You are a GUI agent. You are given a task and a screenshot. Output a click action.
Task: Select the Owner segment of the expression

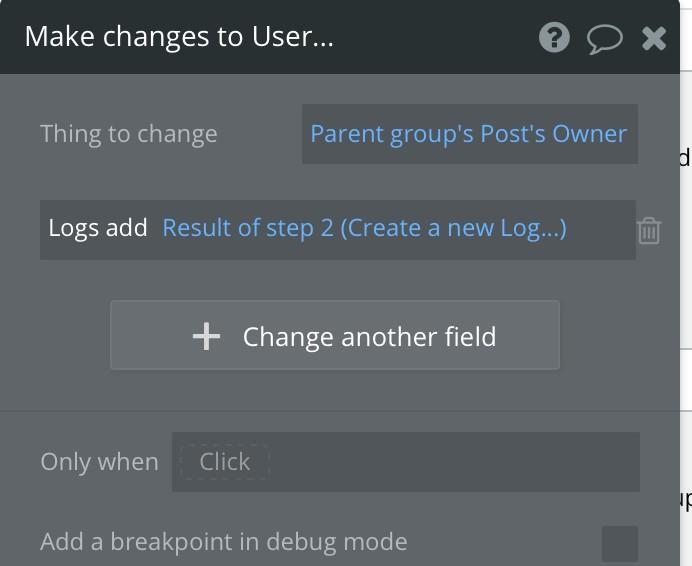coord(590,134)
